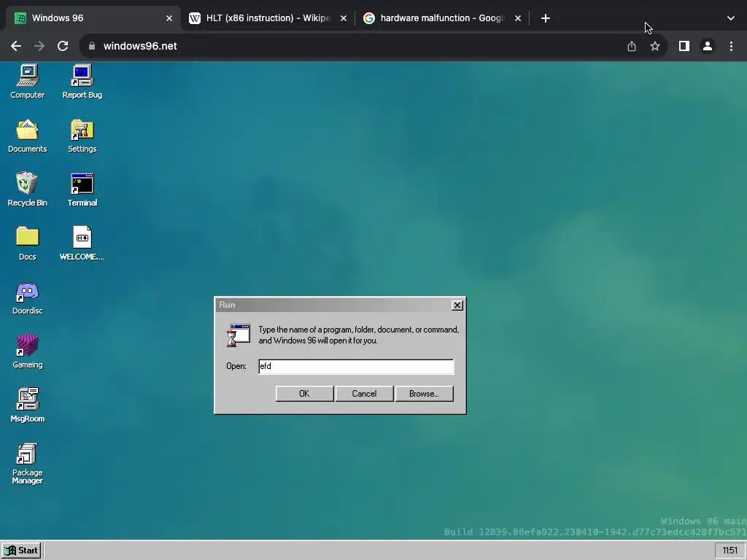747x560 pixels.
Task: Select the WELCOME markdown file icon
Action: pos(82,243)
